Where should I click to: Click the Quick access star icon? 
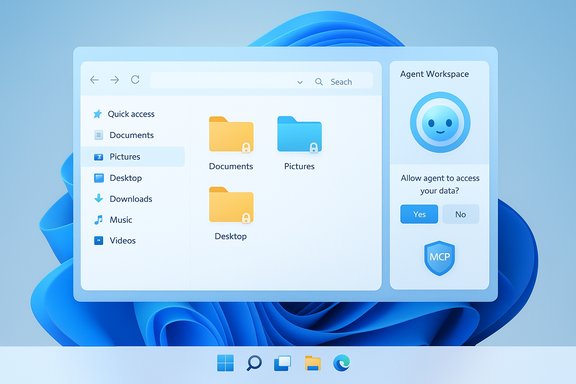point(97,114)
